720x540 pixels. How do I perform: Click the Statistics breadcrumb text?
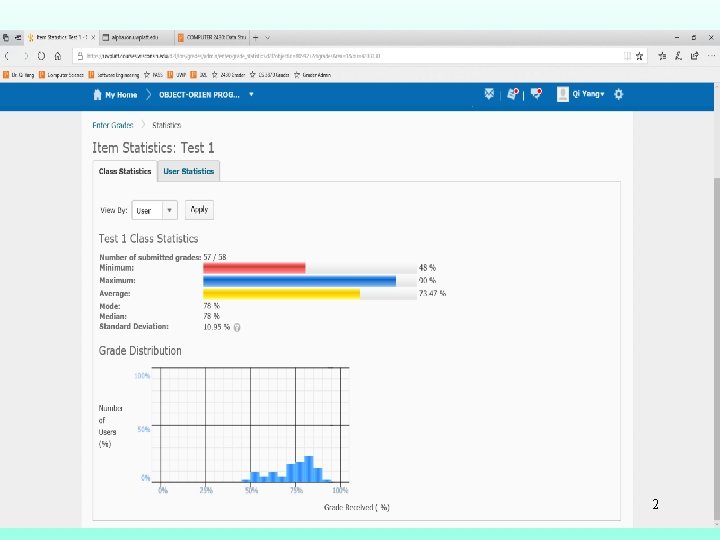click(x=167, y=125)
